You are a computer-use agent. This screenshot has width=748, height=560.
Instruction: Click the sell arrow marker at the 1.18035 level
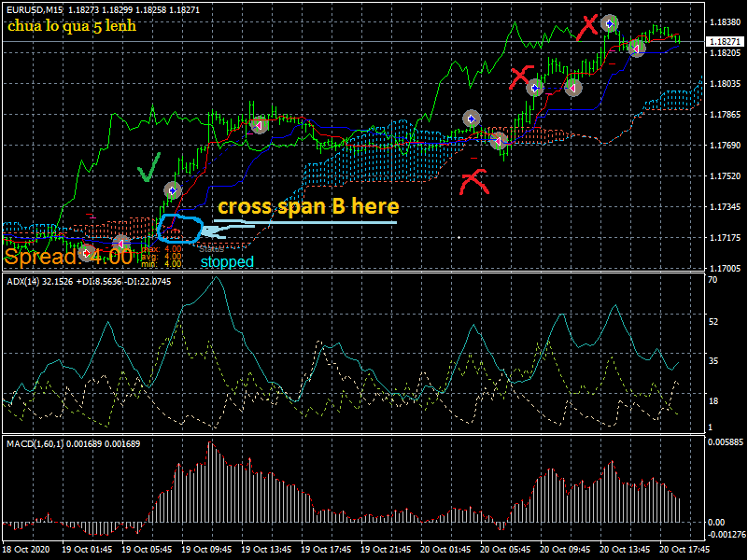tap(573, 88)
